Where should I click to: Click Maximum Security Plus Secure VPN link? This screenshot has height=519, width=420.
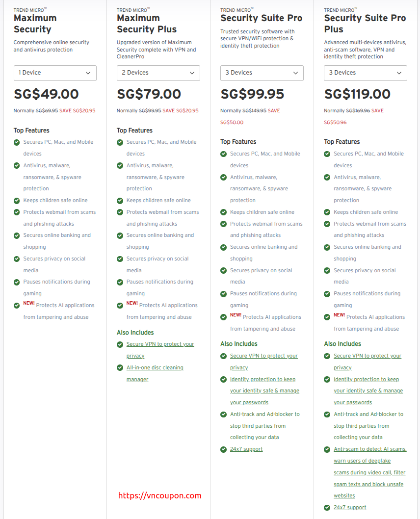(160, 344)
